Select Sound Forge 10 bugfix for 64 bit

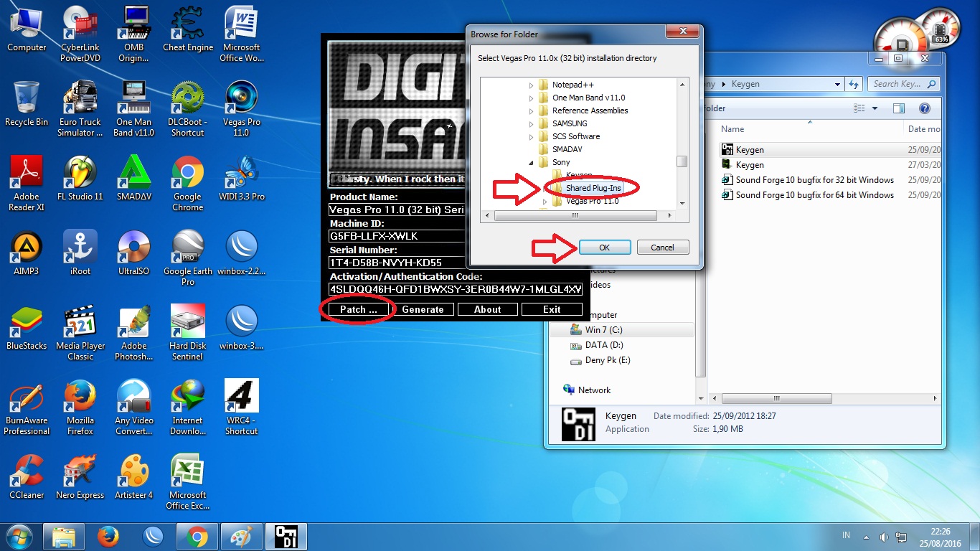(814, 195)
